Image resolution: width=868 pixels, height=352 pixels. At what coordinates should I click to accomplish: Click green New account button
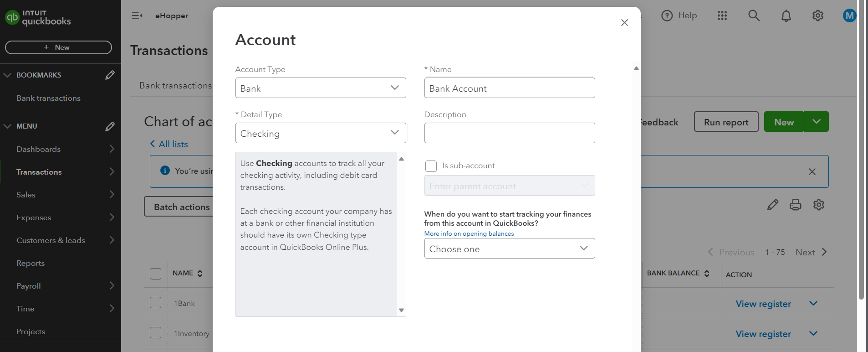[x=784, y=122]
